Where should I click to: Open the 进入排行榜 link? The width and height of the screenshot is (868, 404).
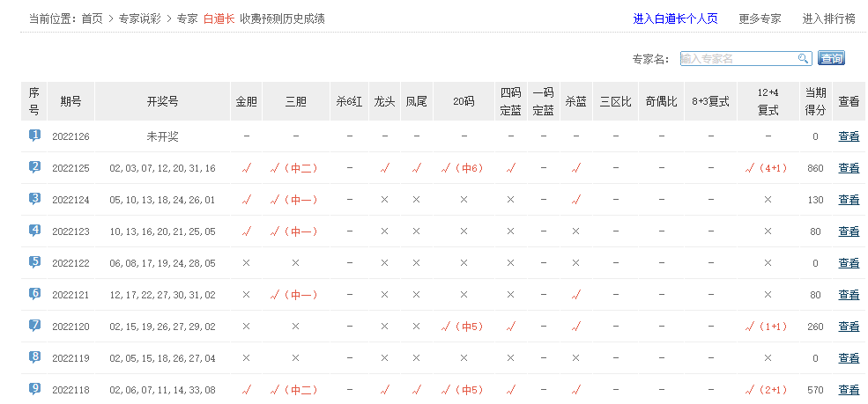[x=828, y=18]
